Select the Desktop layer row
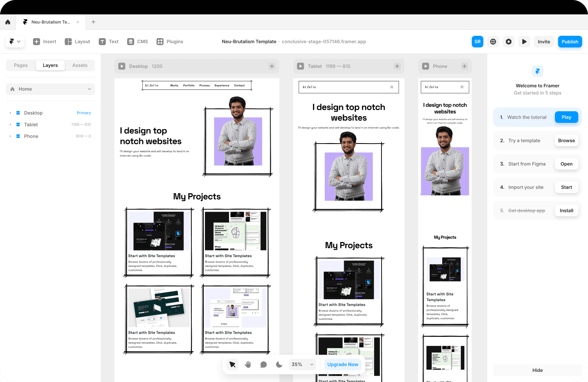The width and height of the screenshot is (588, 382). coord(50,113)
